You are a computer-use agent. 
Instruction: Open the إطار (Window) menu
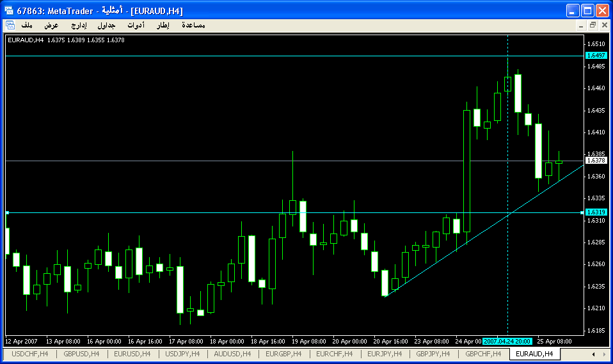pos(163,26)
